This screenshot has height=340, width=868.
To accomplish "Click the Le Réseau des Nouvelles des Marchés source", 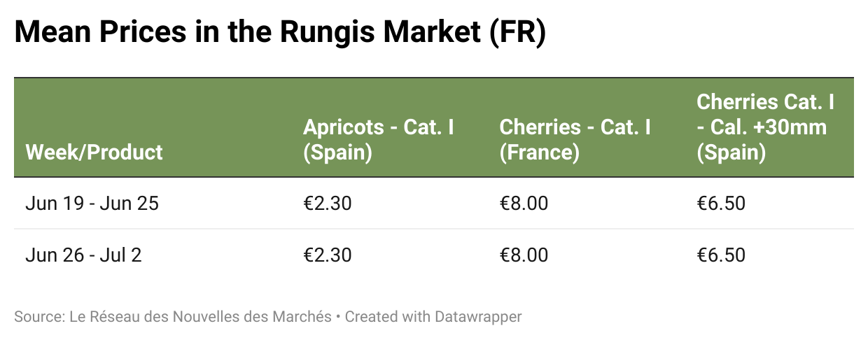I will (201, 316).
